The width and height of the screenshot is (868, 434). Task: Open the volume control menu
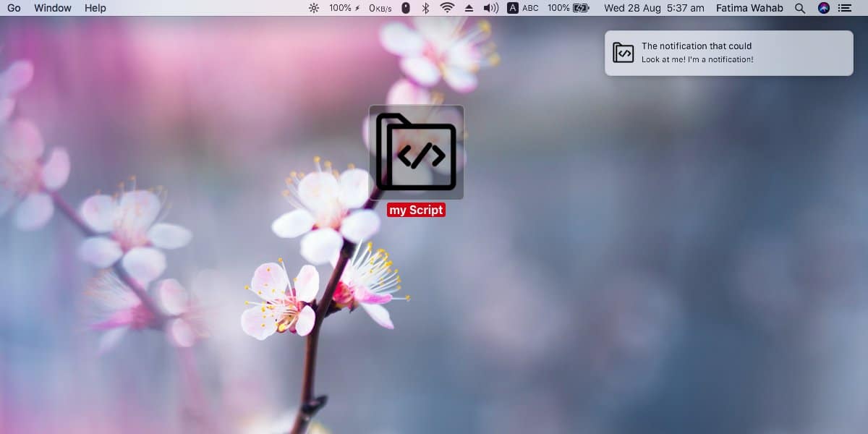[x=491, y=8]
